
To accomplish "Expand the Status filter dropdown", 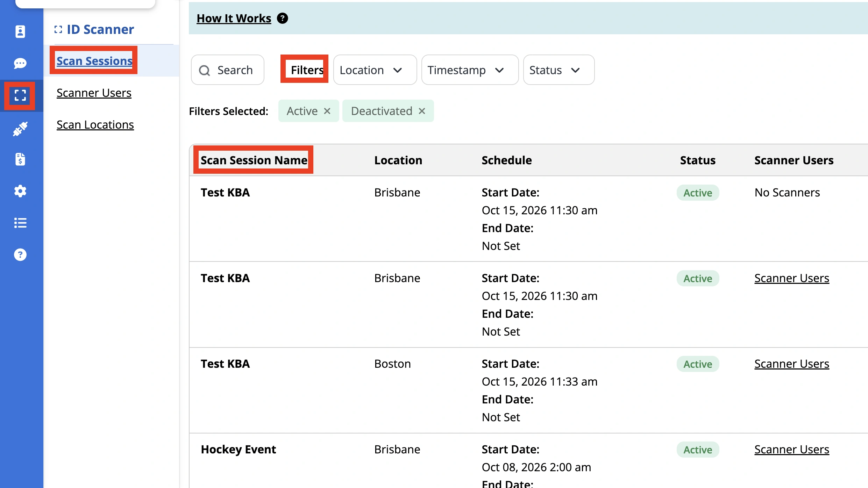I will click(558, 70).
